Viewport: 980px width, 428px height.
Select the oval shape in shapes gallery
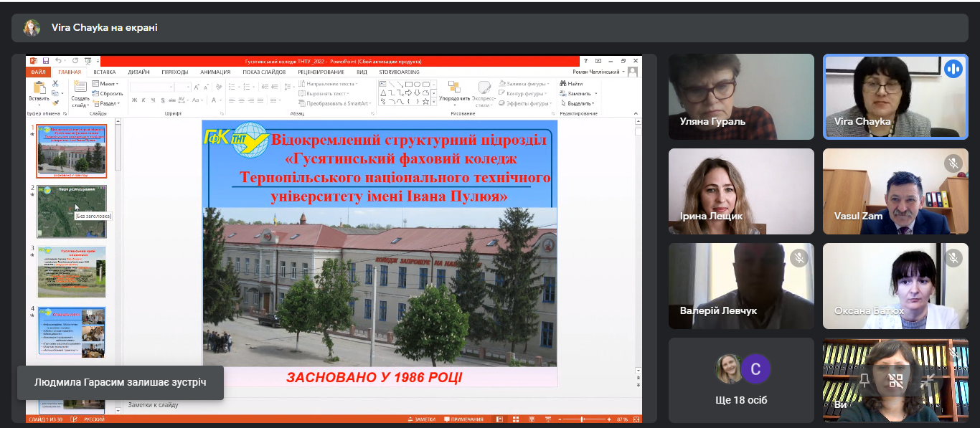[x=418, y=84]
